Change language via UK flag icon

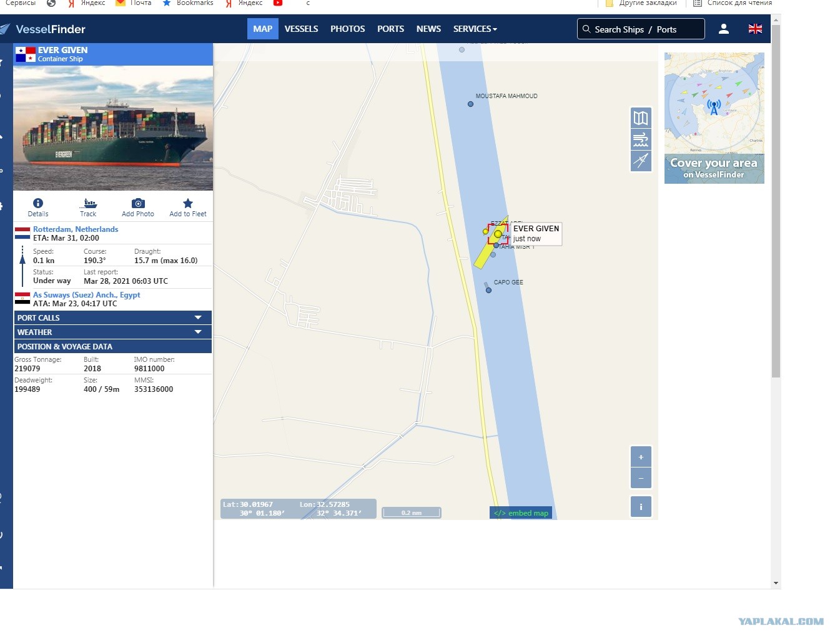click(755, 29)
